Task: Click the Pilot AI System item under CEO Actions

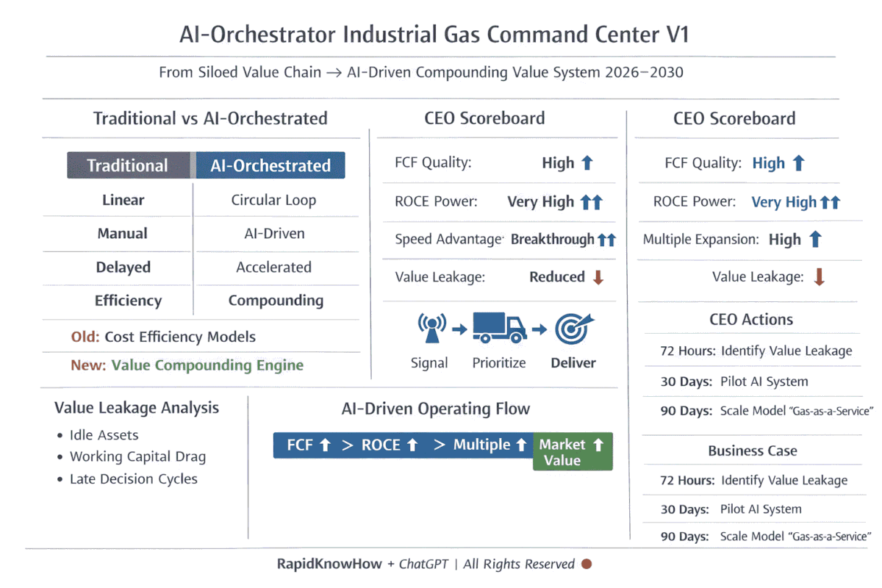Action: pos(764,381)
